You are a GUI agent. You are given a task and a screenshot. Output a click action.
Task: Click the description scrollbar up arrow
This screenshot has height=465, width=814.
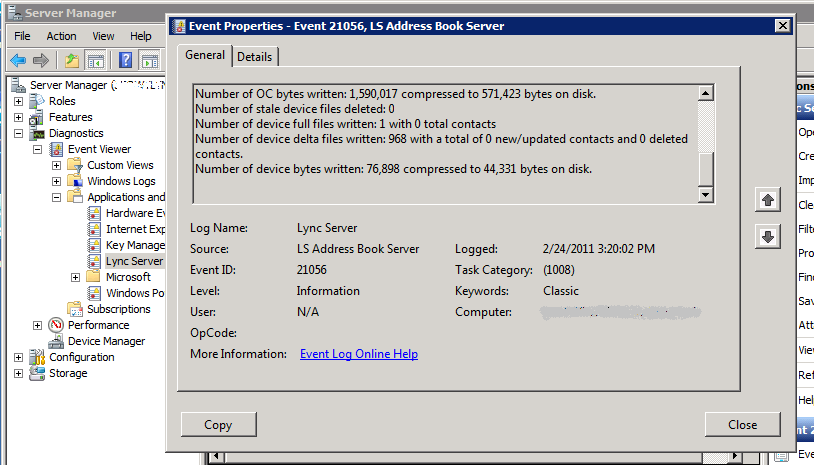pyautogui.click(x=706, y=93)
